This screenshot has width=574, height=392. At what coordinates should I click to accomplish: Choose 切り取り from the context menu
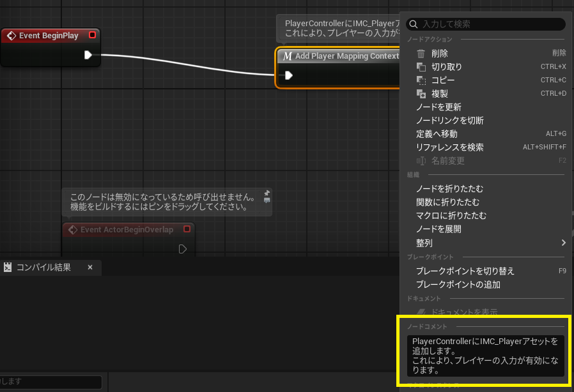[487, 67]
